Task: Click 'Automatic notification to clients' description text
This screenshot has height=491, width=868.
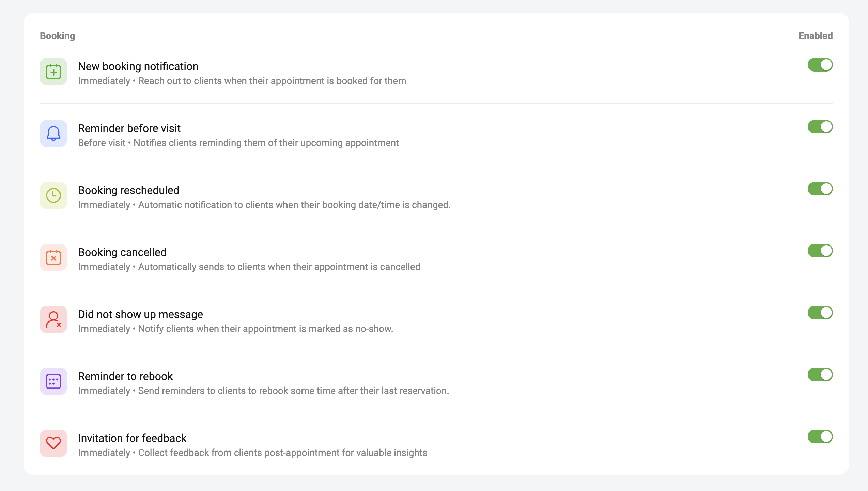Action: click(294, 205)
